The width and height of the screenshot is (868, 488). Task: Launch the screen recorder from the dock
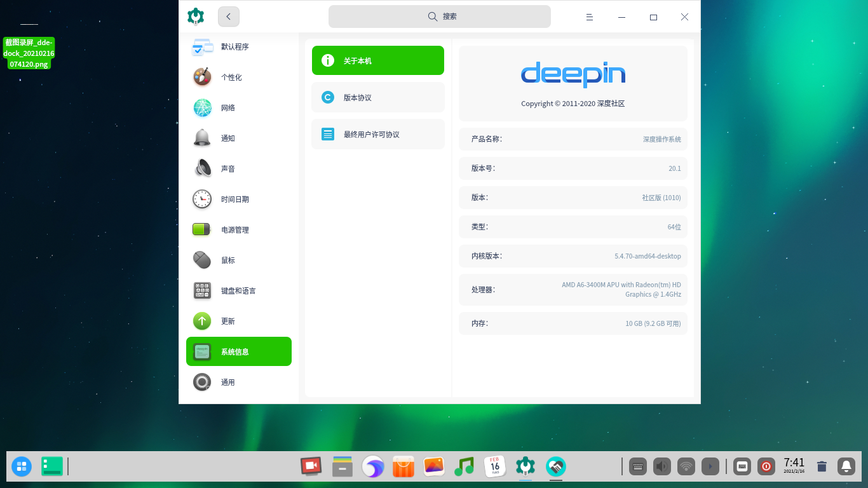click(311, 466)
